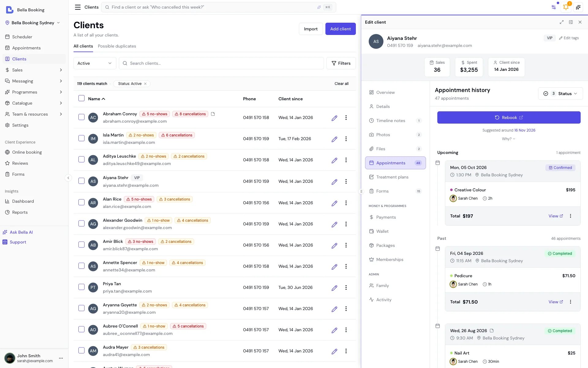Click the Add client button
The height and width of the screenshot is (368, 588).
(x=341, y=29)
